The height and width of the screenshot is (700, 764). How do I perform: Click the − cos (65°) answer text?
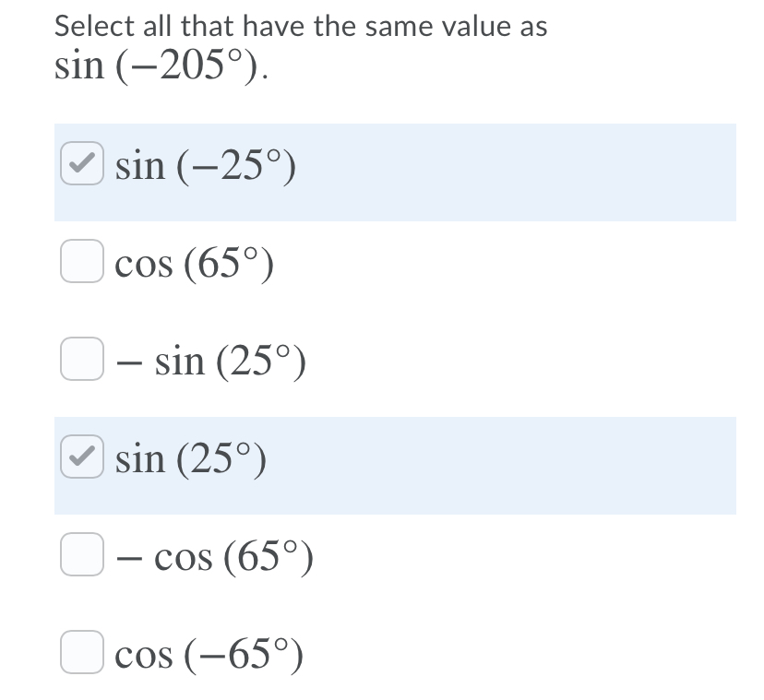coord(217,554)
